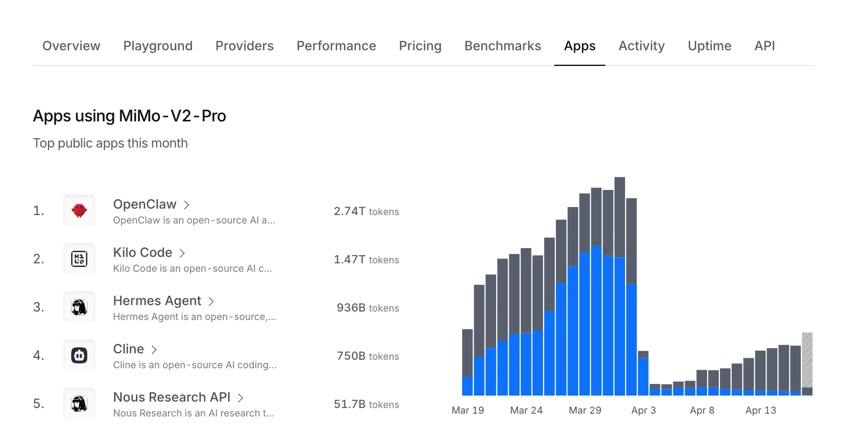Click the Hermes Agent portrait icon
868x443 pixels.
click(79, 307)
